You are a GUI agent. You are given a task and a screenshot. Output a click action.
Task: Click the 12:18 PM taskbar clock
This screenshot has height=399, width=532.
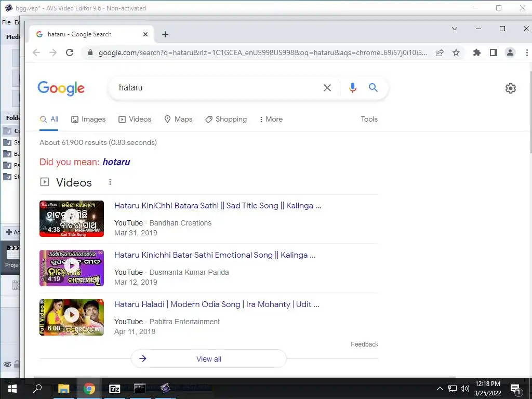pyautogui.click(x=487, y=384)
